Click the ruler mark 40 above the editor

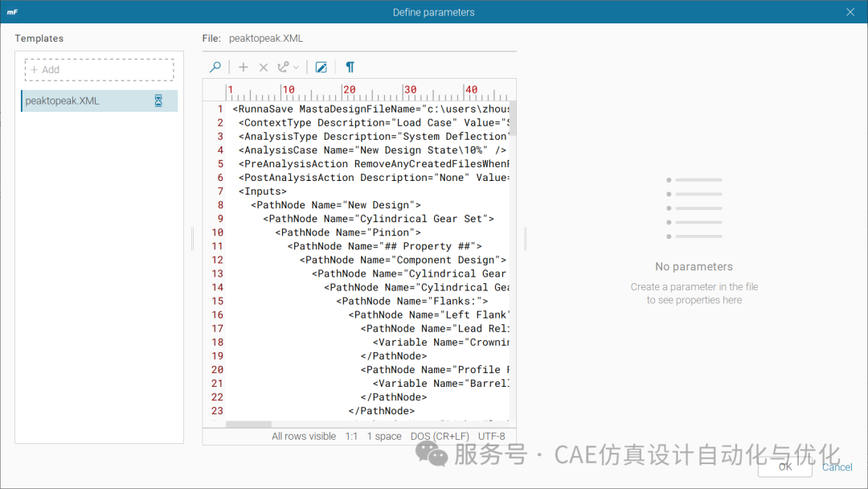point(470,90)
